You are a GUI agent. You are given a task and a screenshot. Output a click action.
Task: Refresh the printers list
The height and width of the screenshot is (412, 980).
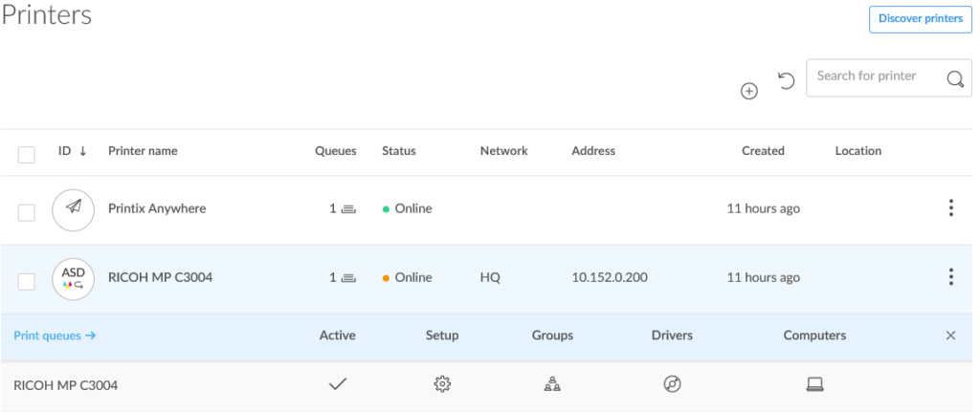coord(786,80)
